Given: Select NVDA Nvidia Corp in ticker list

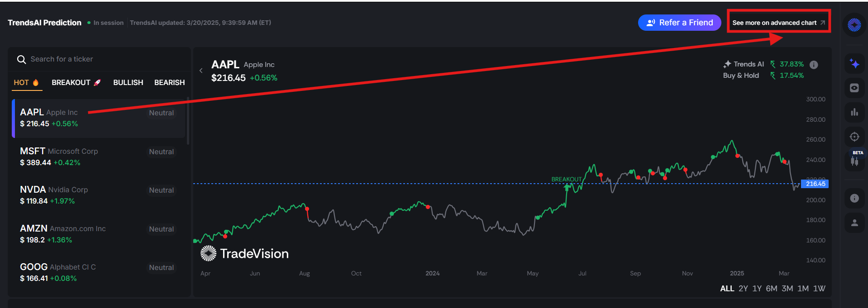Looking at the screenshot, I should coord(98,195).
